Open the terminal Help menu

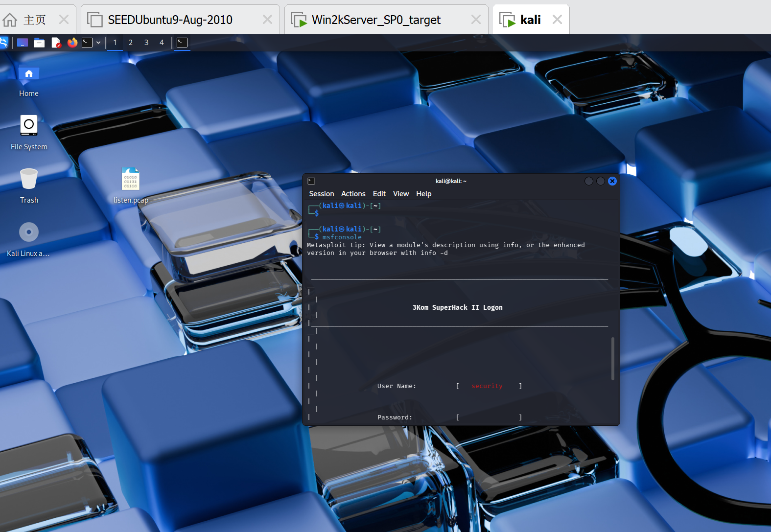pos(424,194)
